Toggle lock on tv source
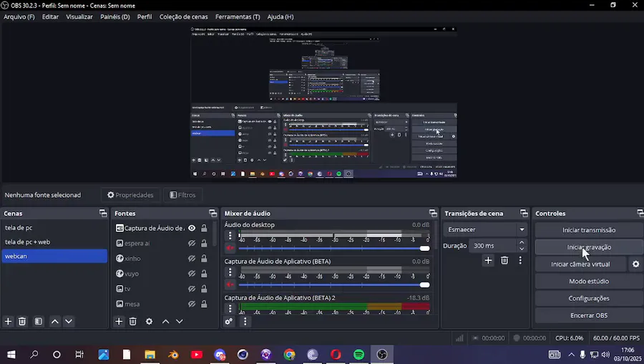The width and height of the screenshot is (644, 364). coord(204,289)
